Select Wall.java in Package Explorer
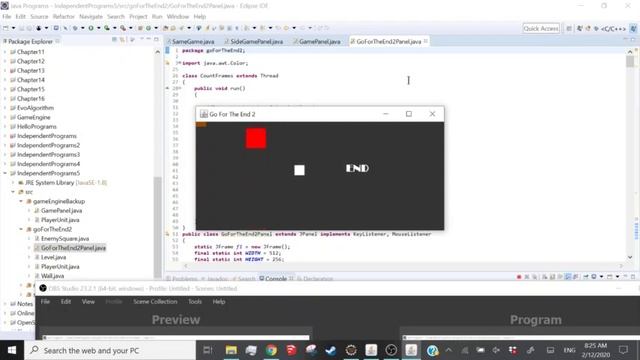Screen dimensions: 640x360 [52, 276]
